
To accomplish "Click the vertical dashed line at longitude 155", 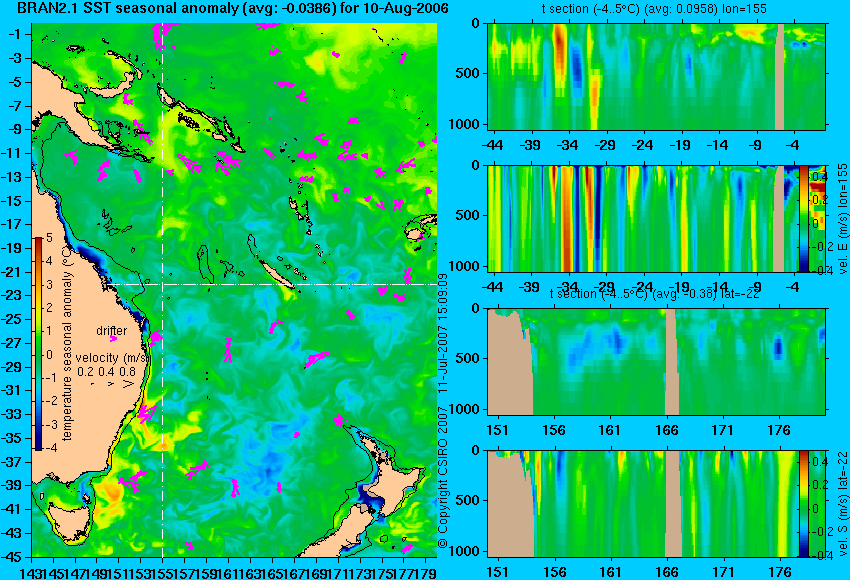I will pyautogui.click(x=163, y=290).
